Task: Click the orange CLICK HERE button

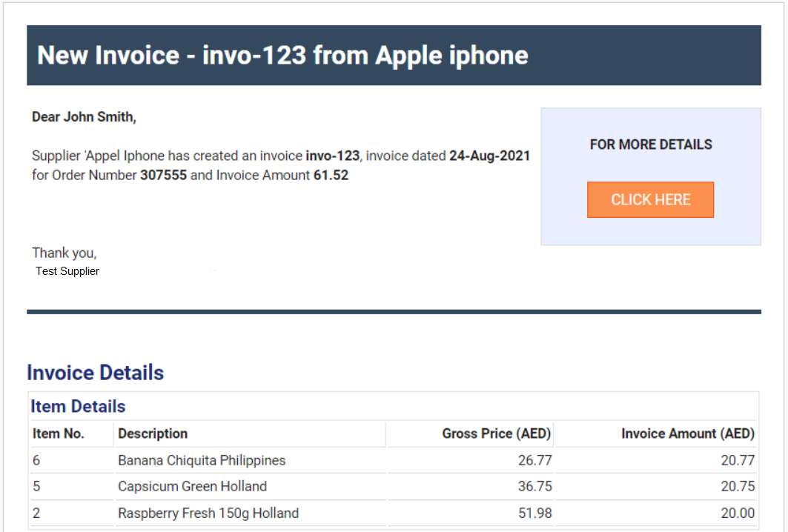Action: [650, 199]
